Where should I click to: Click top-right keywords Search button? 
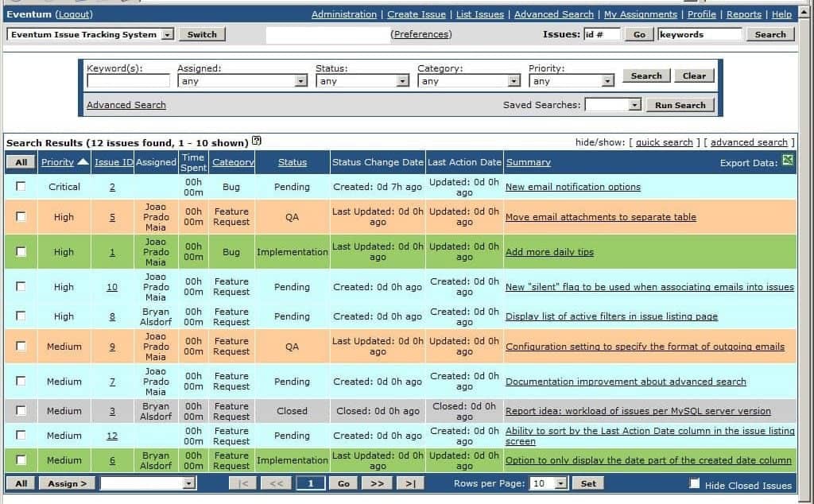coord(770,34)
